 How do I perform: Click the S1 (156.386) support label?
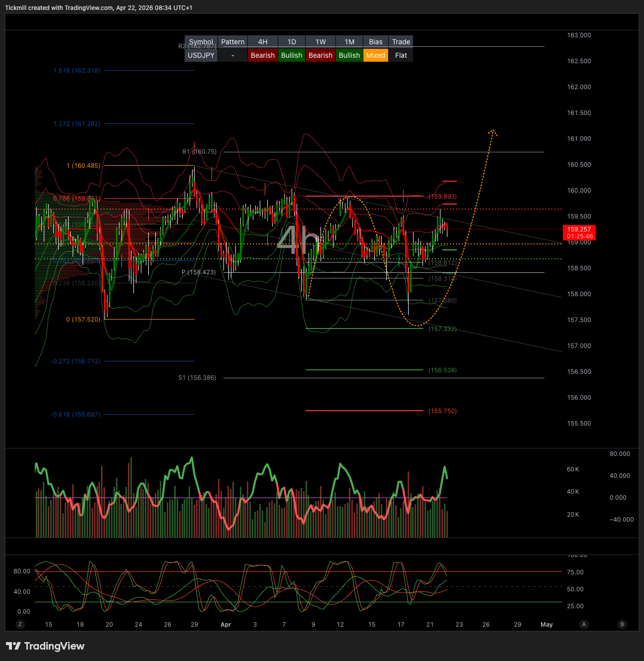click(198, 378)
